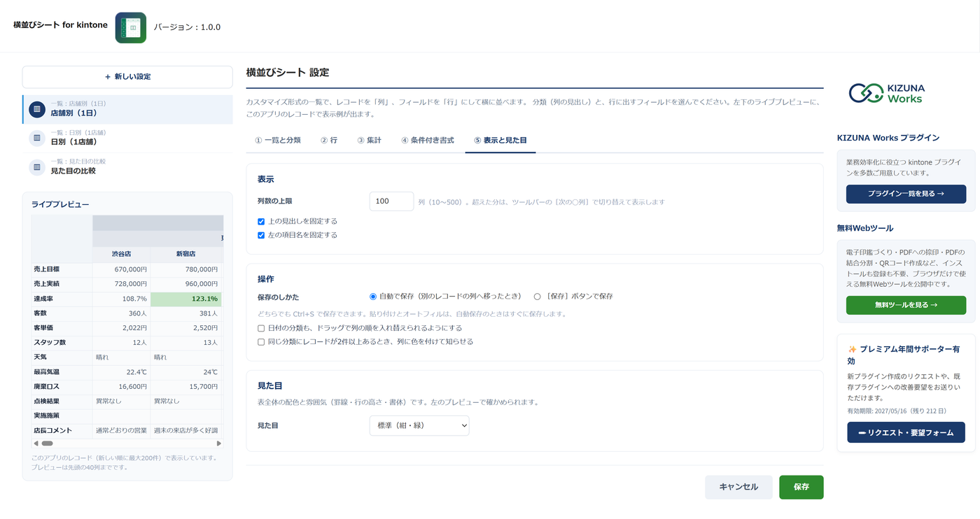Screen dimensions: 980x519
Task: Select ［保存］ボタンで保存 radio option
Action: pos(538,297)
